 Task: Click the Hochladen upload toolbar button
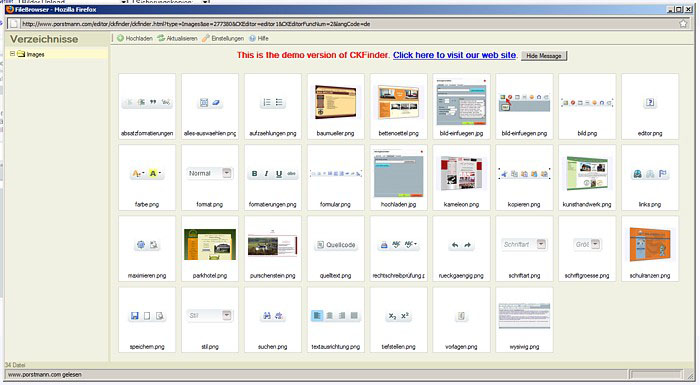pyautogui.click(x=135, y=38)
